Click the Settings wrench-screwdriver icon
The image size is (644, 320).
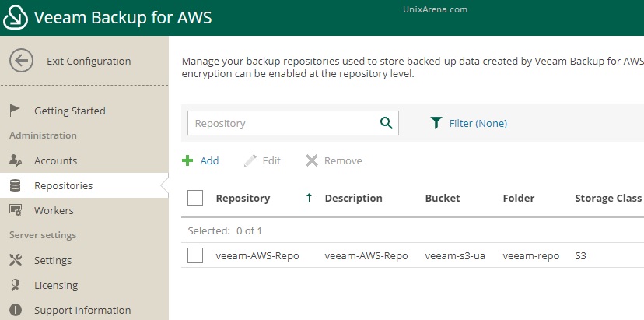click(x=16, y=260)
